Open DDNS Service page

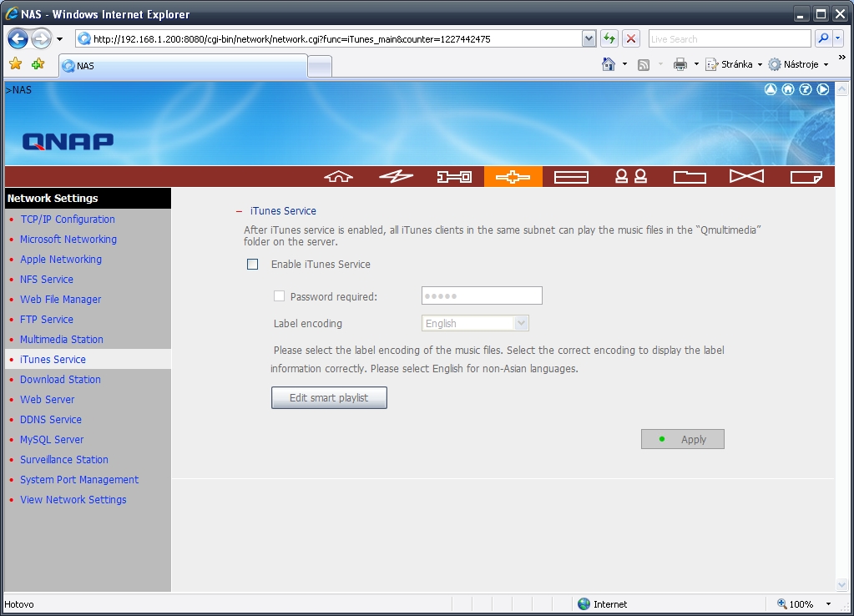(x=51, y=420)
